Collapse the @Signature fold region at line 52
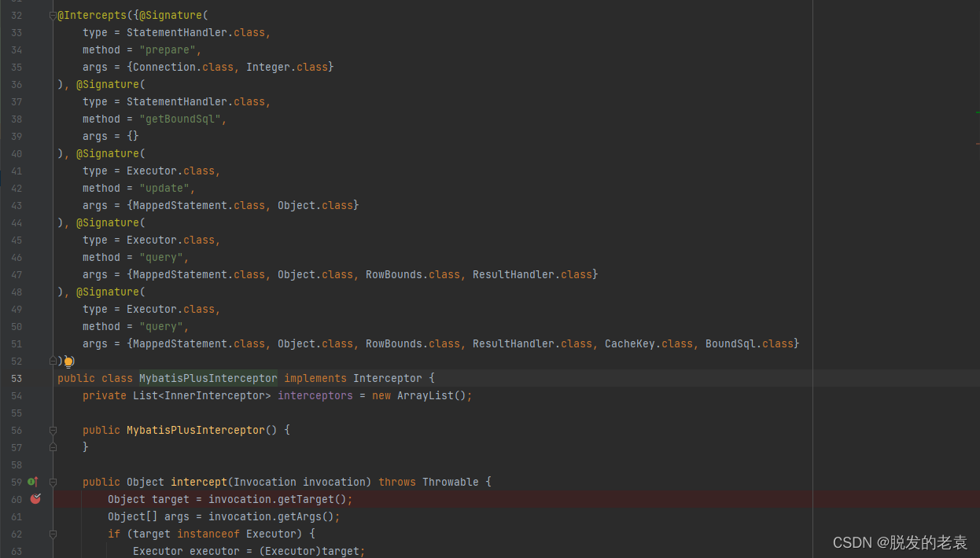This screenshot has width=980, height=558. point(53,361)
